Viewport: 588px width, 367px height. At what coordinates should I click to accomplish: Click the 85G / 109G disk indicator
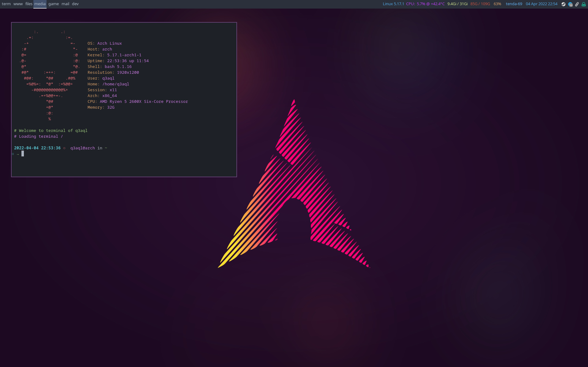480,4
